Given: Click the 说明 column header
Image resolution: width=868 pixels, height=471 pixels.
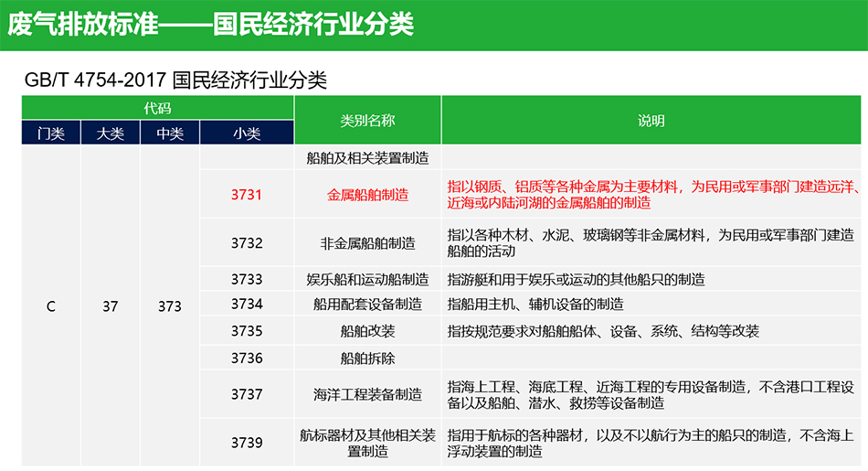Looking at the screenshot, I should 651,120.
